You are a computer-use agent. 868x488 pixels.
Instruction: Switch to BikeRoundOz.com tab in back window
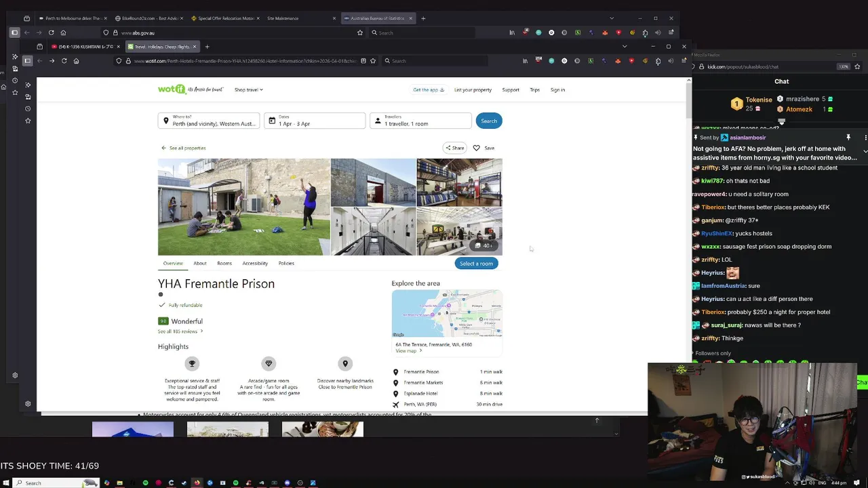[x=149, y=18]
